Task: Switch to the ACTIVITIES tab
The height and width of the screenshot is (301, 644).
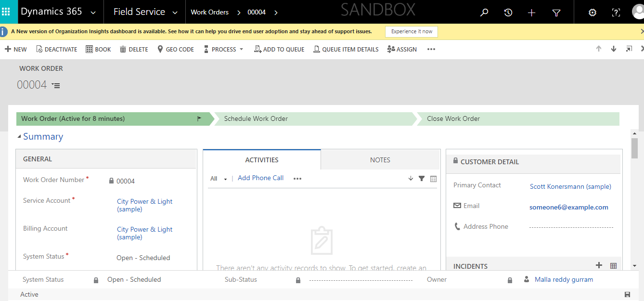Action: click(262, 160)
